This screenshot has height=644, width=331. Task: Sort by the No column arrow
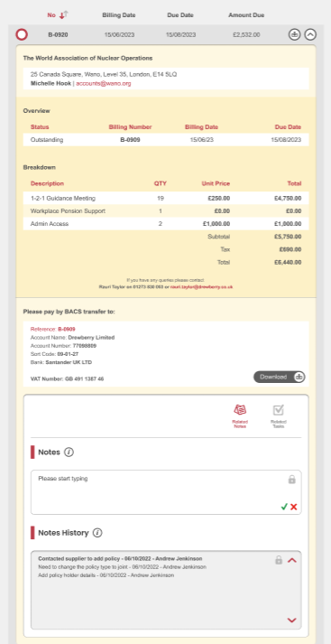click(x=63, y=15)
